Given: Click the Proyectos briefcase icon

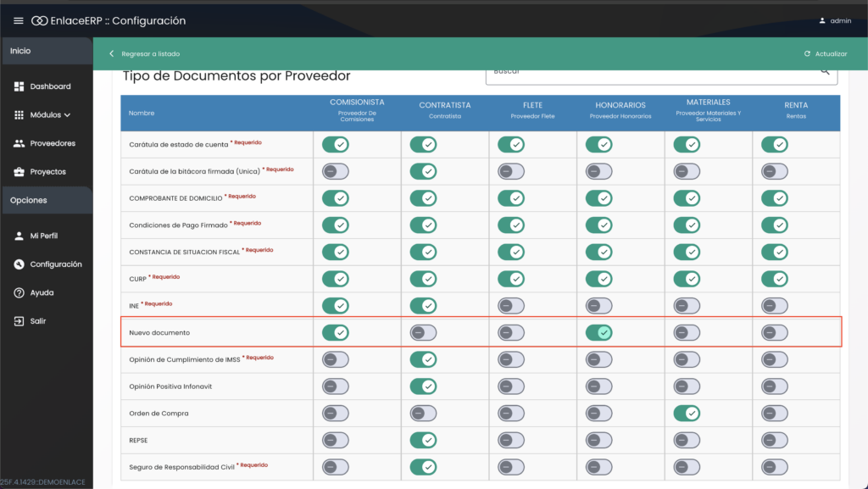Looking at the screenshot, I should (19, 172).
